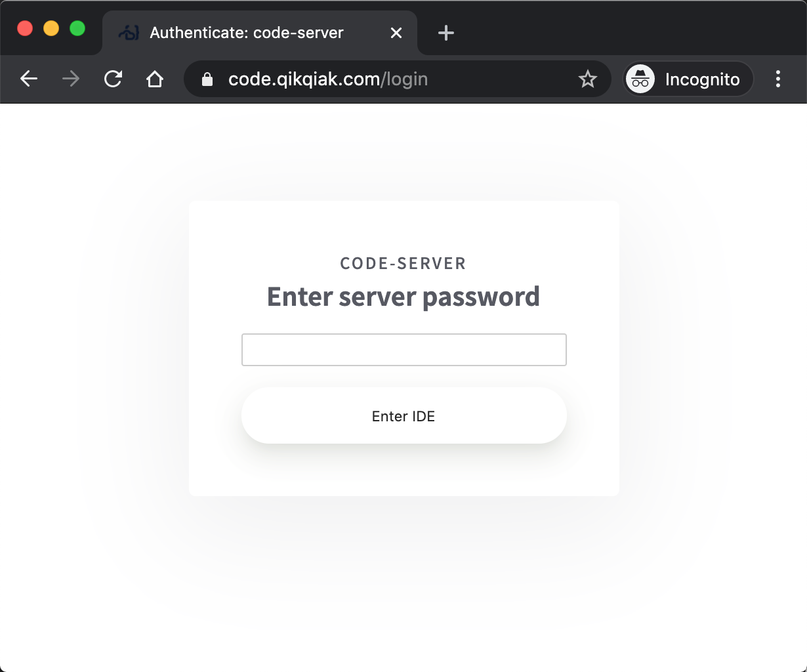807x672 pixels.
Task: Maximize window using the green button
Action: pos(77,28)
